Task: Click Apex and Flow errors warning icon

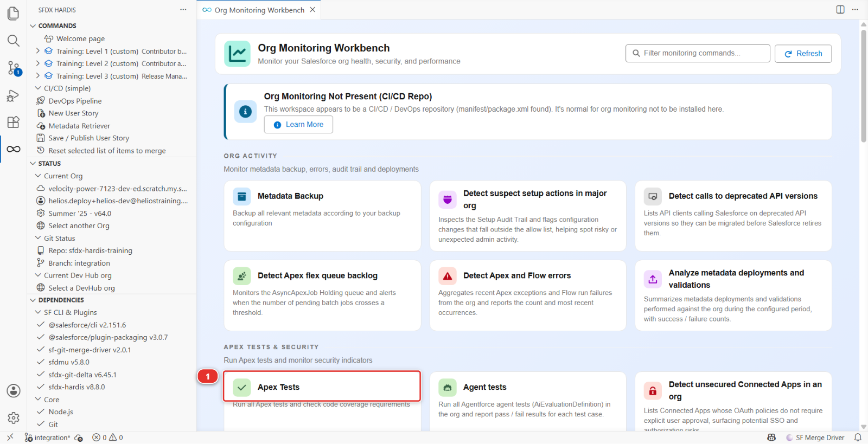Action: [x=448, y=276]
